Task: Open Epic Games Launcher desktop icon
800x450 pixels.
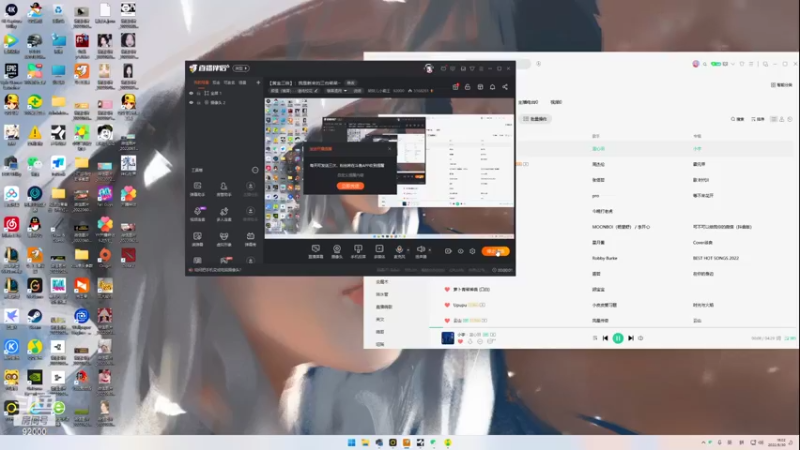Action: (x=11, y=74)
